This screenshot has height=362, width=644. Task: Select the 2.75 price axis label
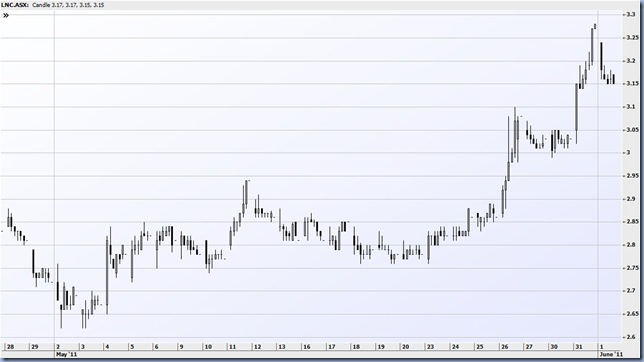tap(632, 268)
